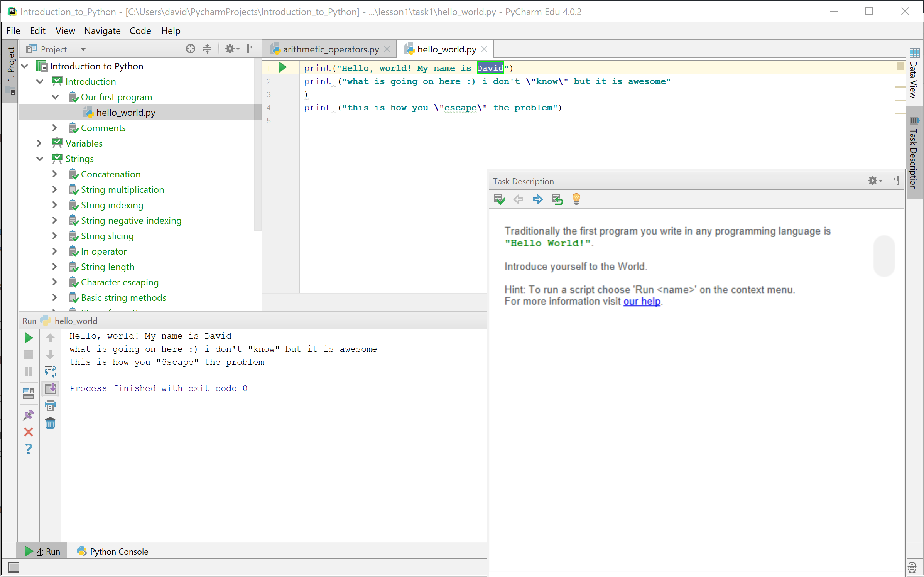924x577 pixels.
Task: Pause the run output
Action: pos(29,372)
